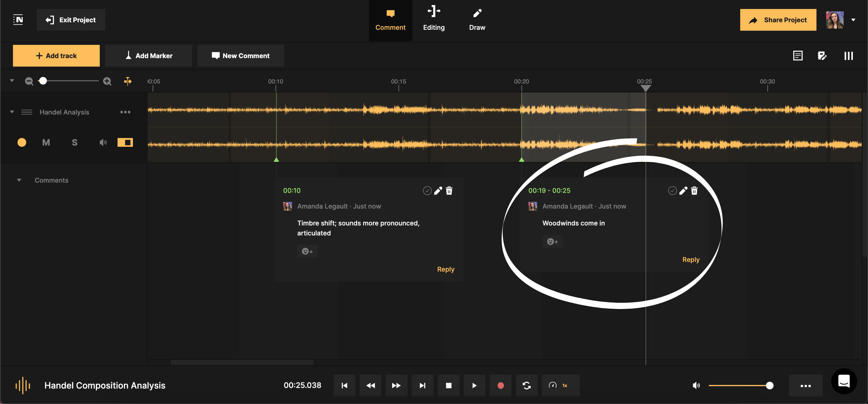Collapse the Handel Analysis track

[x=12, y=112]
